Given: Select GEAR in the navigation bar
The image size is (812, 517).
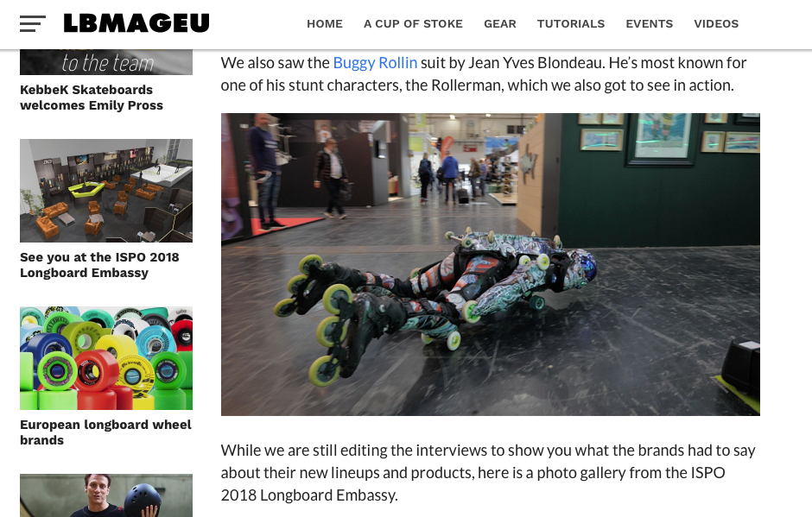Looking at the screenshot, I should (500, 24).
